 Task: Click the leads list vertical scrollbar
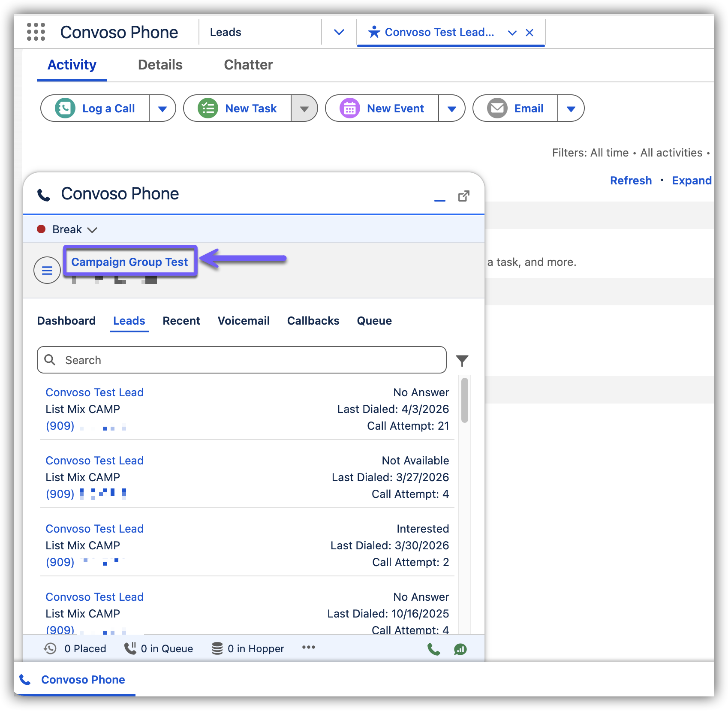tap(464, 400)
